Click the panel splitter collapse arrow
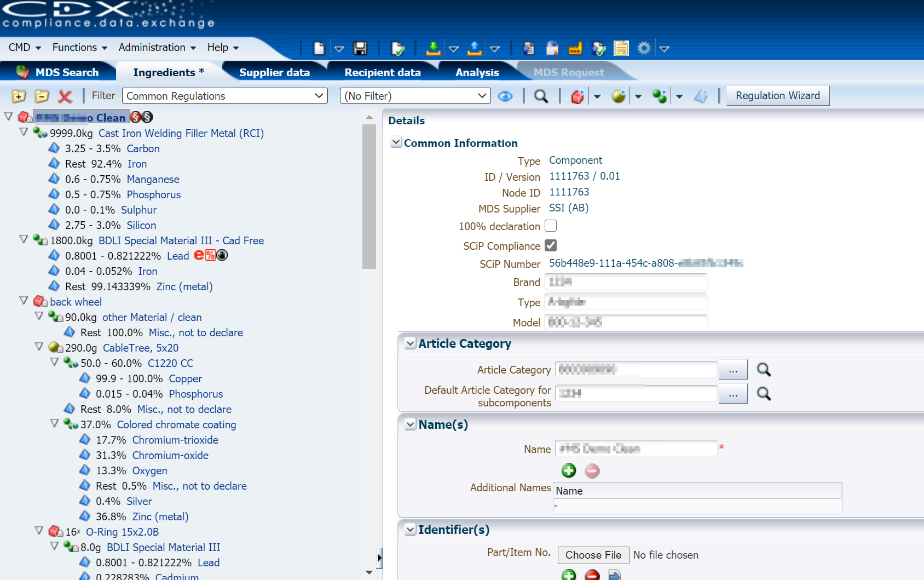Screen dimensions: 924x580 [379, 559]
